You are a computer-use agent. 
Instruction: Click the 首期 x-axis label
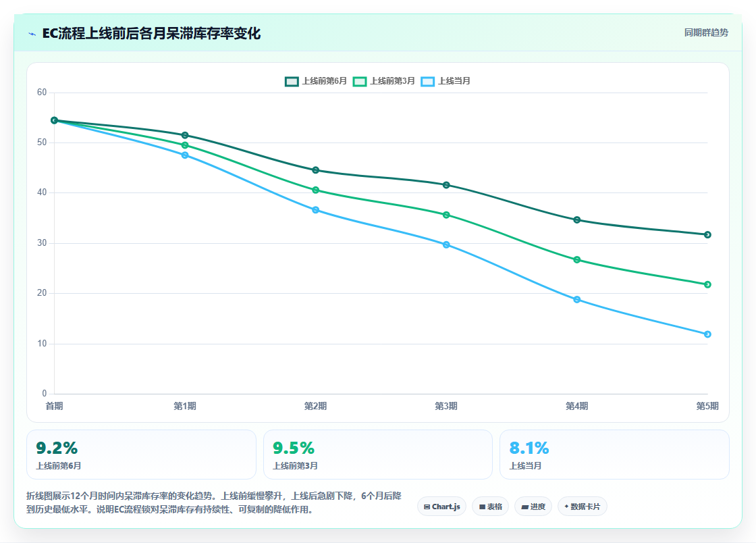point(55,406)
